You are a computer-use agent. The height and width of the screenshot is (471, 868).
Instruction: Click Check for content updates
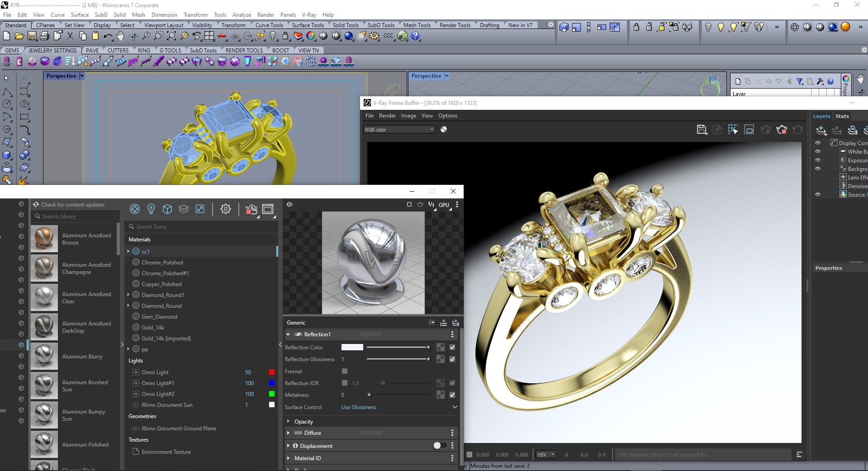tap(72, 205)
